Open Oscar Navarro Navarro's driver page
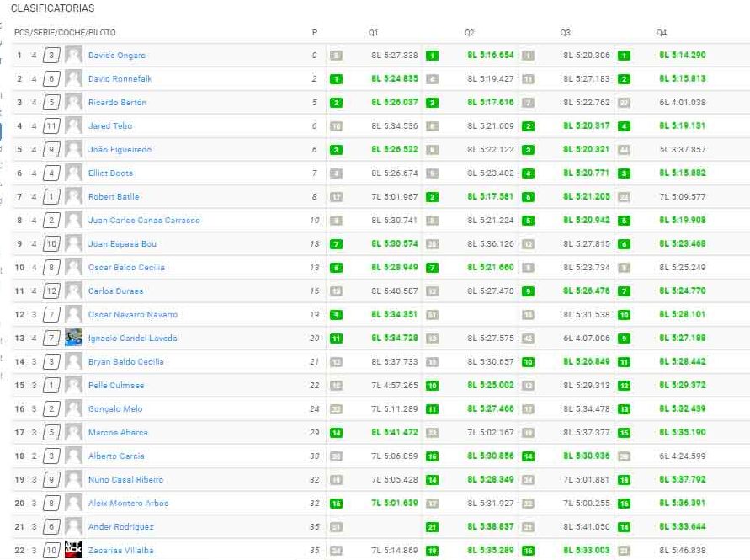This screenshot has width=750, height=560. click(x=133, y=315)
